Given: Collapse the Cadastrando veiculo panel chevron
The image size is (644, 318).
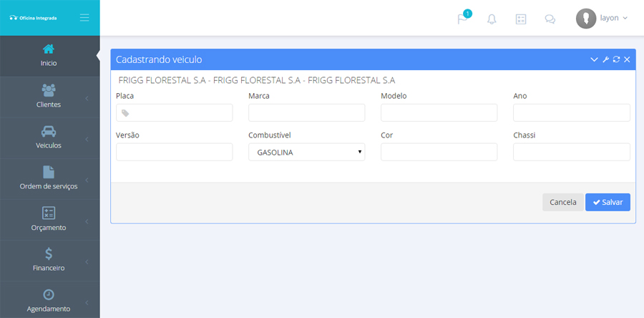Looking at the screenshot, I should [x=594, y=59].
